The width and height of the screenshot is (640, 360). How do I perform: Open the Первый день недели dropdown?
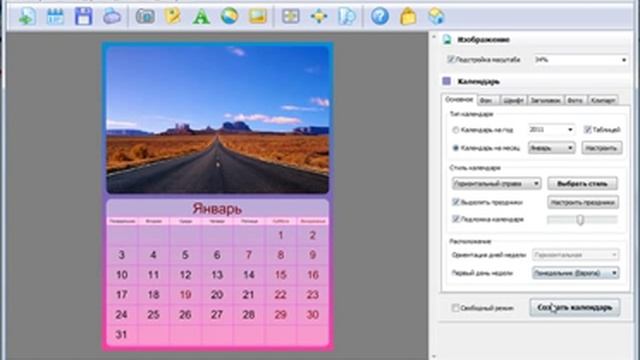(x=576, y=273)
